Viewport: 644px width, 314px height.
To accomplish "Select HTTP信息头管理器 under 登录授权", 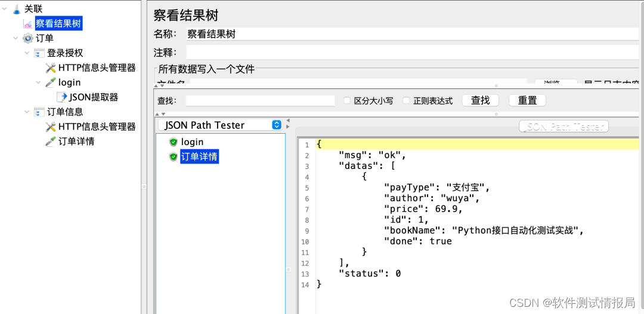I will click(97, 68).
